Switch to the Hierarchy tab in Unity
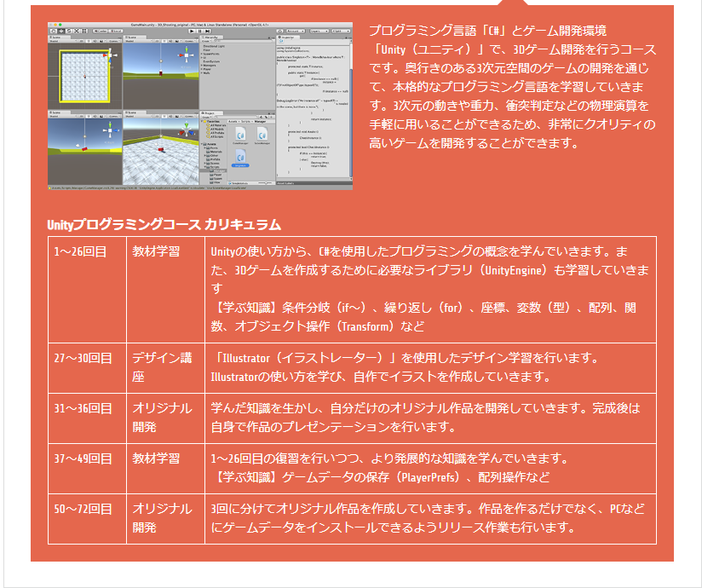Viewport: 702px width, 588px height. (x=212, y=37)
